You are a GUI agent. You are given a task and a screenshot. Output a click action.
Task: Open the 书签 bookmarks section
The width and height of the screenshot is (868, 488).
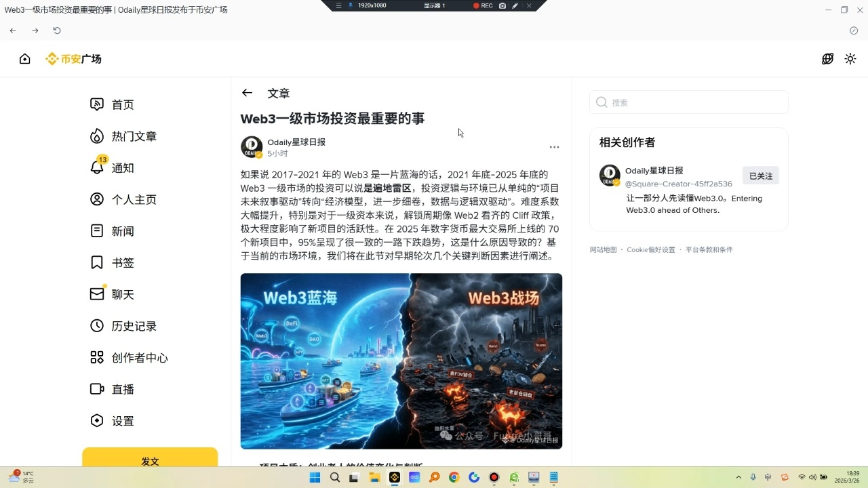click(x=123, y=262)
